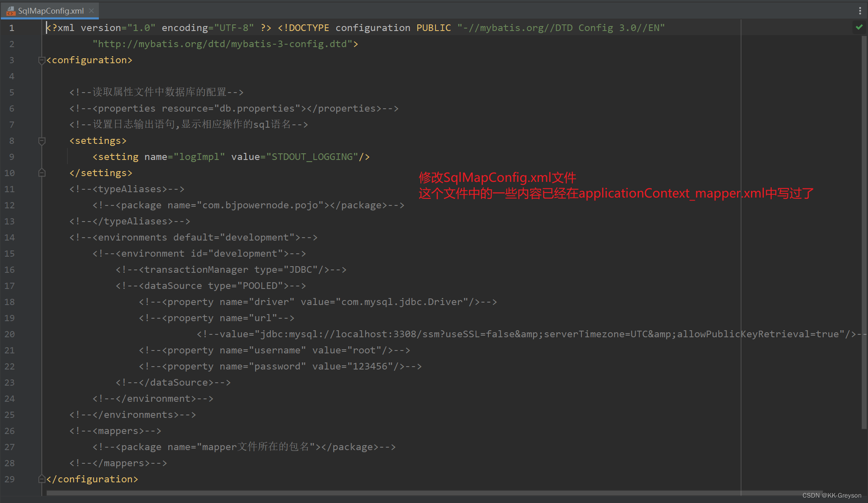Click the com.mysql.jdbc.Driver property line
The height and width of the screenshot is (503, 868).
pos(318,302)
